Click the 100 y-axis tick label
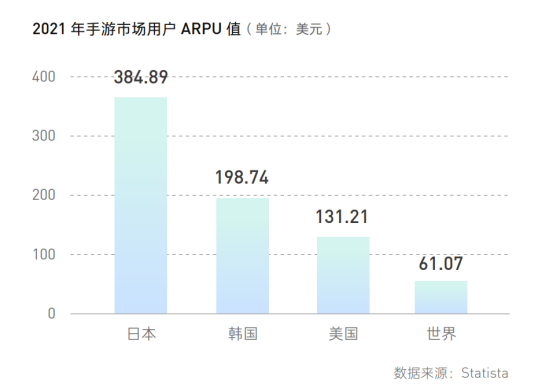Image resolution: width=554 pixels, height=391 pixels. pos(44,254)
